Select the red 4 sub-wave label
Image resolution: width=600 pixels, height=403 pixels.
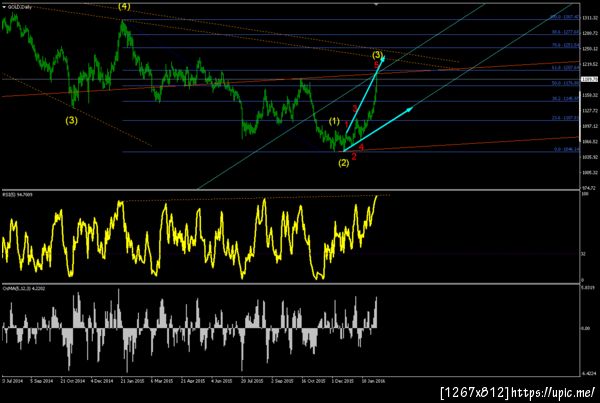(361, 147)
